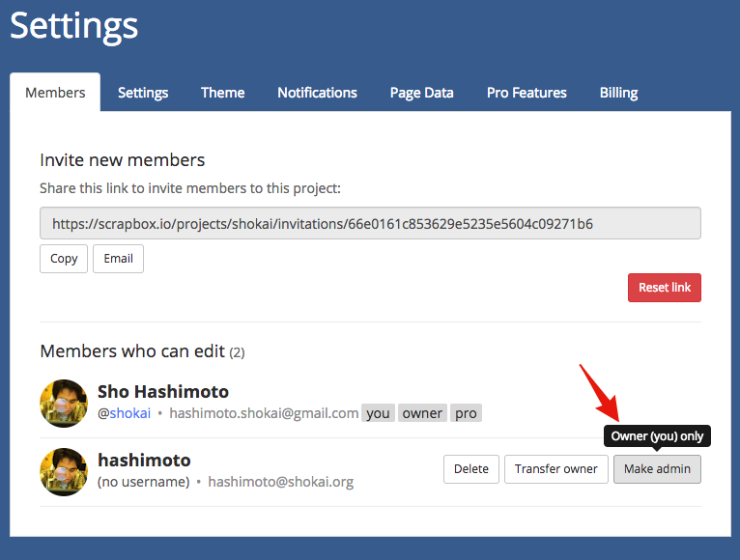Viewport: 740px width, 560px height.
Task: Click the Sho Hashimoto member name
Action: coord(163,391)
